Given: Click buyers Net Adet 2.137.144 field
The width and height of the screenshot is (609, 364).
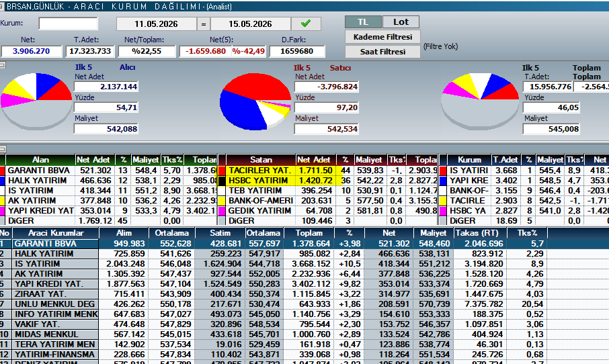Looking at the screenshot, I should coord(106,87).
